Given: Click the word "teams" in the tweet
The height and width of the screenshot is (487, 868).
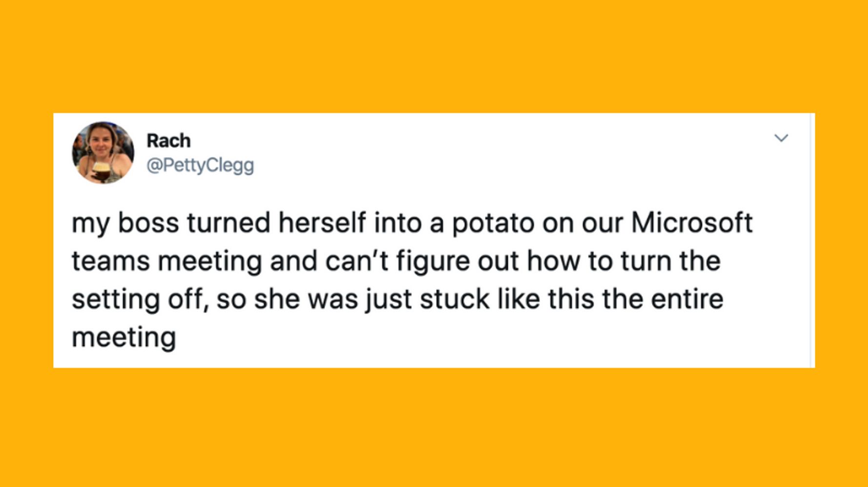Looking at the screenshot, I should coord(111,261).
